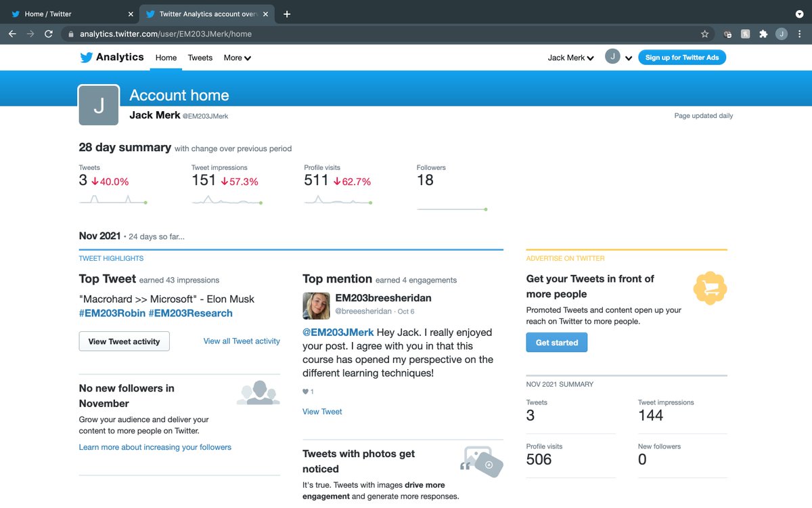Click the #EM203Robin hashtag
Screen dimensions: 812x508
click(112, 313)
